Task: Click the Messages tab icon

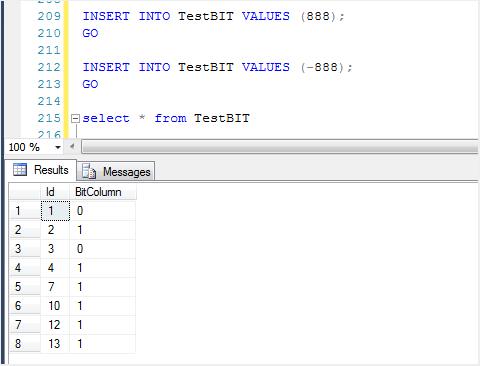Action: [x=89, y=171]
